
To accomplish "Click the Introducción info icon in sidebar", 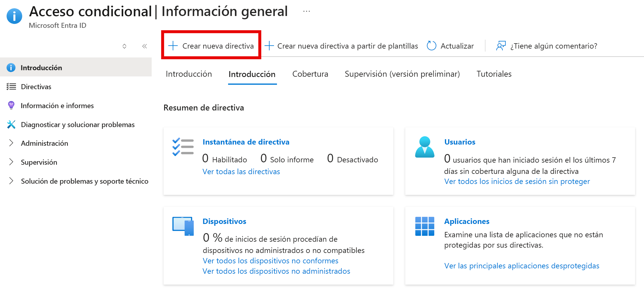I will (11, 68).
